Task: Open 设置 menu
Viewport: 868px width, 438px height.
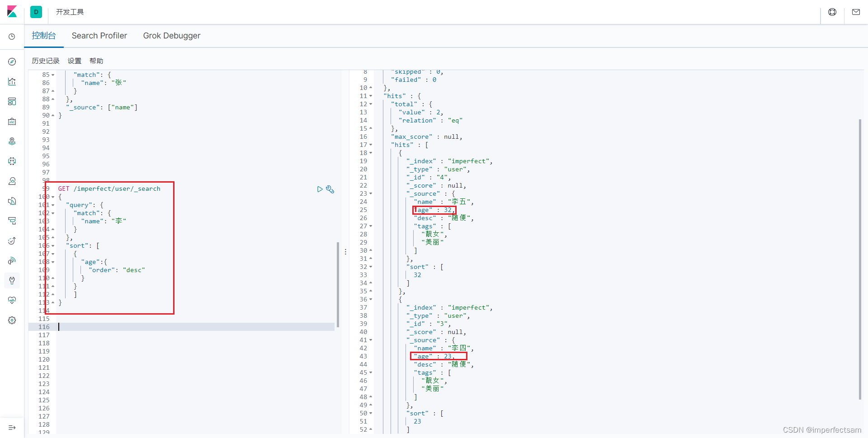Action: tap(75, 61)
